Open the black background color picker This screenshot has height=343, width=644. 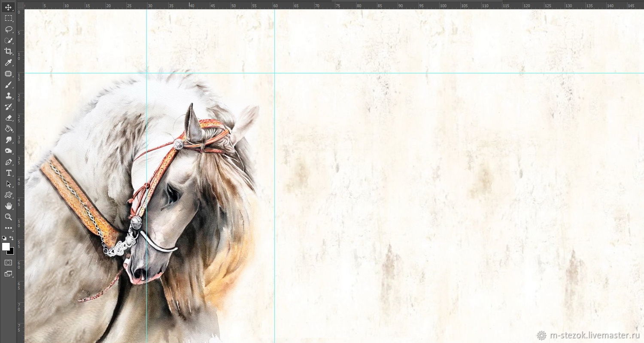tap(12, 252)
